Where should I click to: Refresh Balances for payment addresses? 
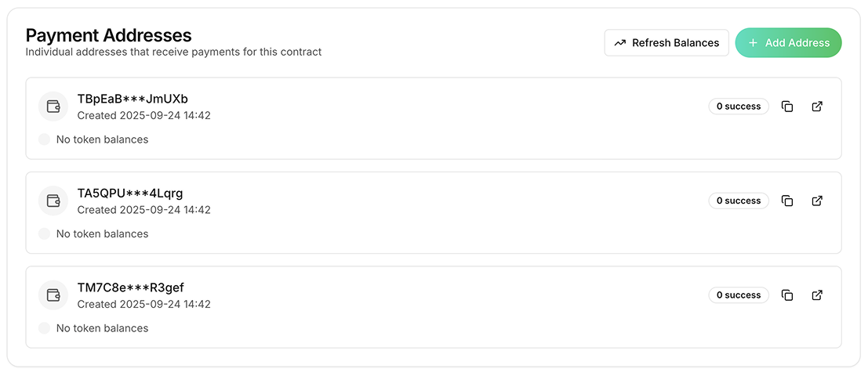coord(666,43)
